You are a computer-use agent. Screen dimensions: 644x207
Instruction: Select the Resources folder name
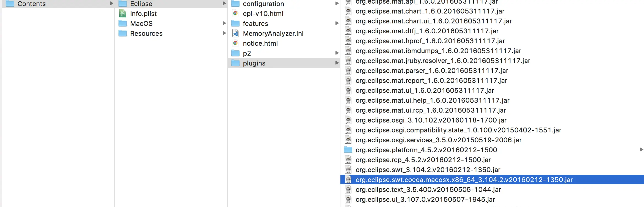tap(146, 33)
